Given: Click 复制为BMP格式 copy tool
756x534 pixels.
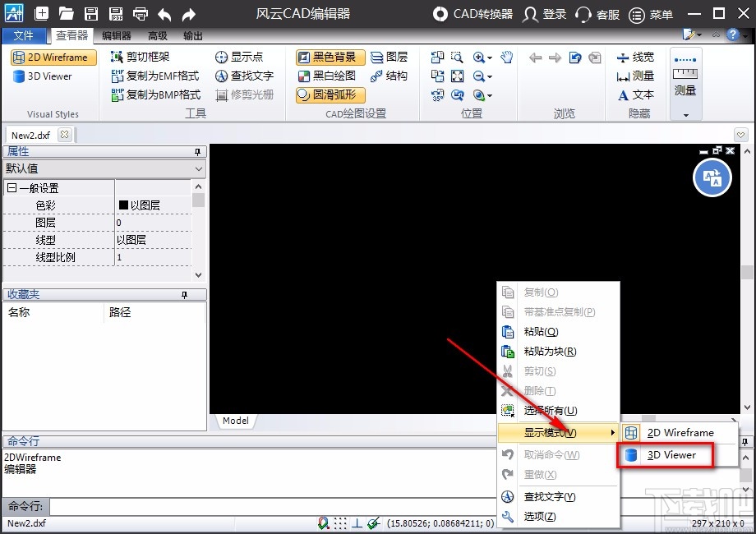Looking at the screenshot, I should point(156,94).
